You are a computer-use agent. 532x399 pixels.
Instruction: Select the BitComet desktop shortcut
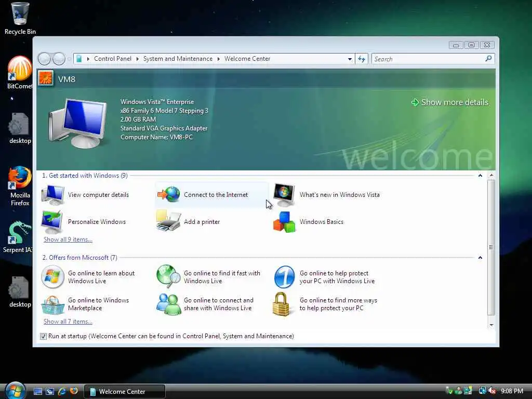20,73
